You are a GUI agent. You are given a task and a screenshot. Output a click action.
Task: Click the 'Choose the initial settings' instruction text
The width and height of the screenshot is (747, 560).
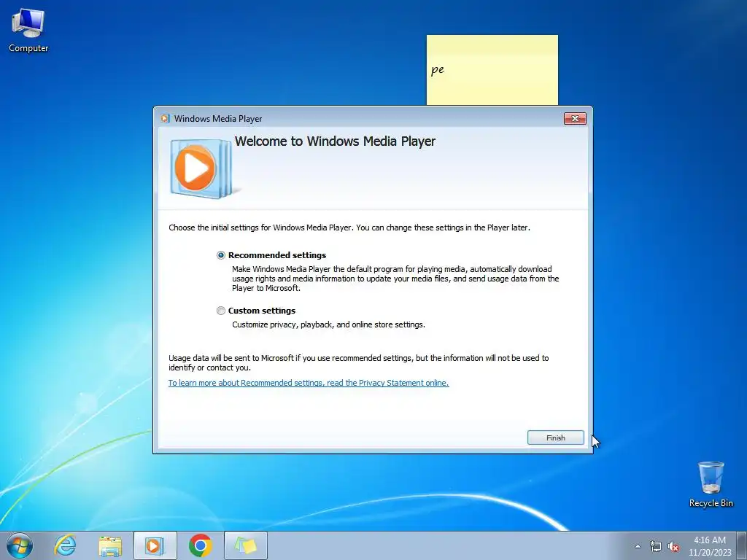point(349,227)
